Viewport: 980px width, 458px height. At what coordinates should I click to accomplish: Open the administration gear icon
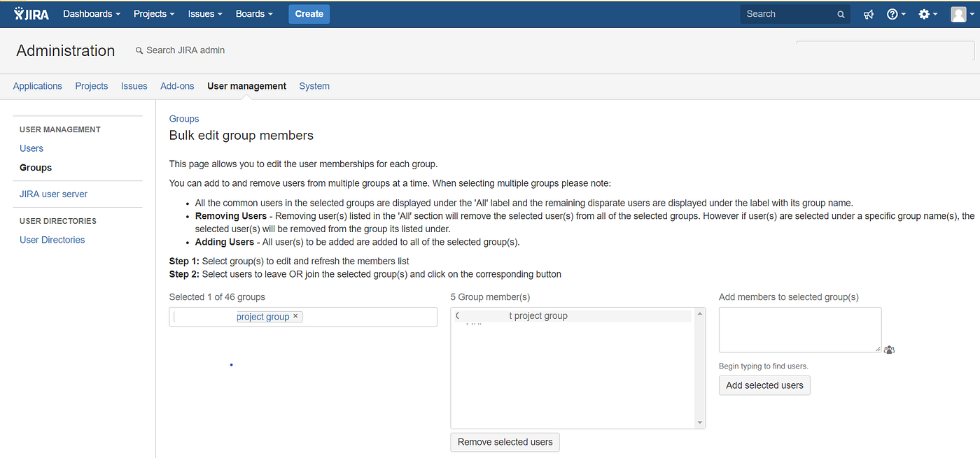click(x=924, y=13)
